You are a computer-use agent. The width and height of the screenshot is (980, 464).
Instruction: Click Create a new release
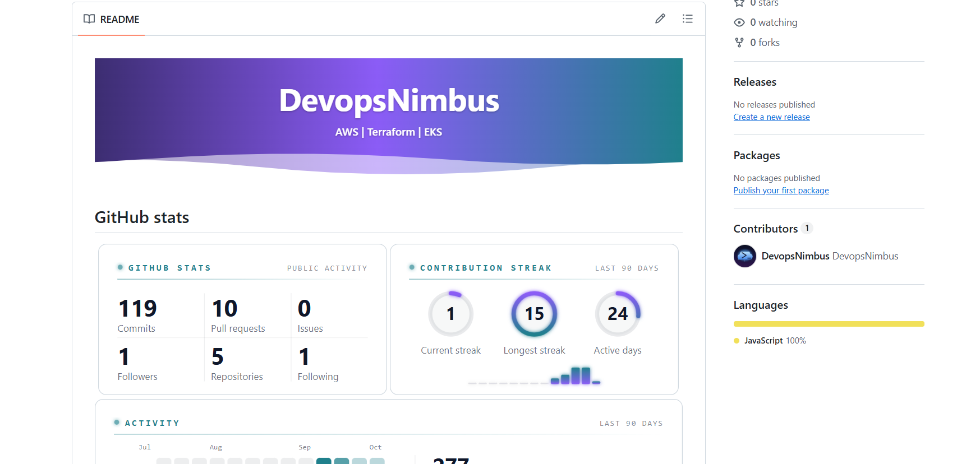click(x=771, y=117)
